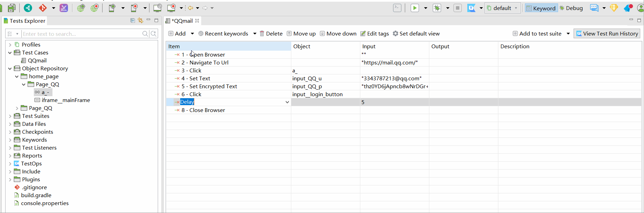Image resolution: width=644 pixels, height=213 pixels.
Task: Open the chat feedback icon
Action: [594, 8]
